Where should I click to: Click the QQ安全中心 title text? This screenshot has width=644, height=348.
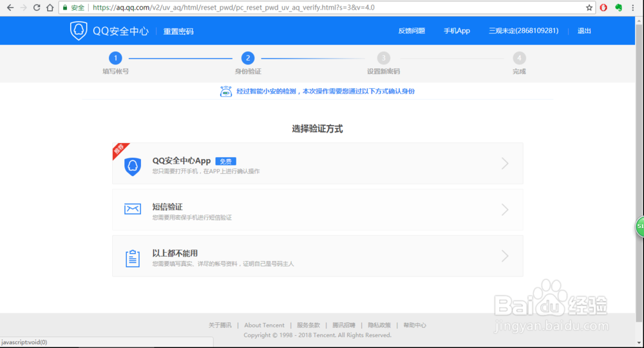tap(120, 31)
